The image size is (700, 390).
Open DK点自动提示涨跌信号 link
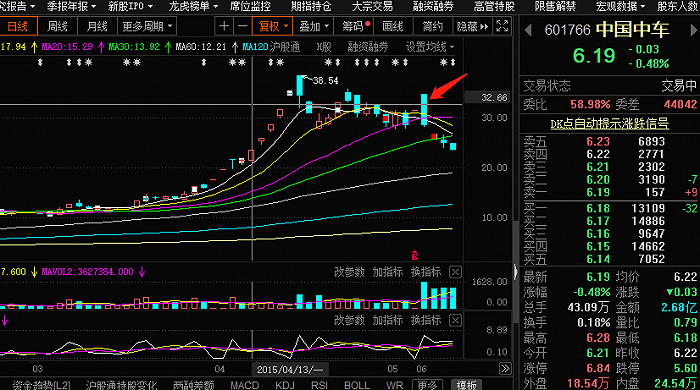(609, 123)
